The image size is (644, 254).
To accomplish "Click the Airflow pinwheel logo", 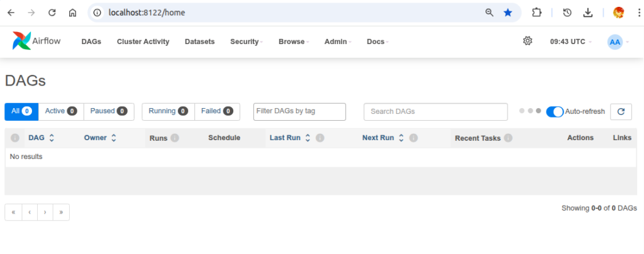I will point(21,41).
